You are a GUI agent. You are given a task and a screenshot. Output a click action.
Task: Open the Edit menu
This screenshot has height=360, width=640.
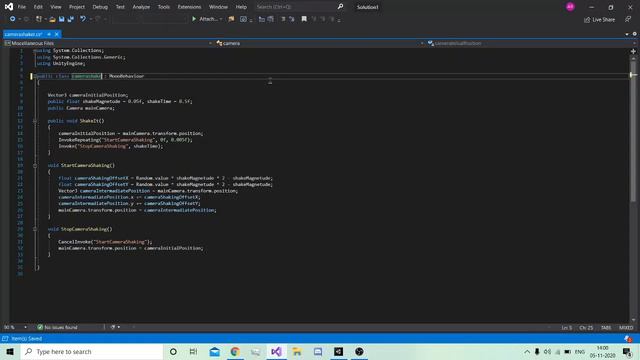point(38,7)
